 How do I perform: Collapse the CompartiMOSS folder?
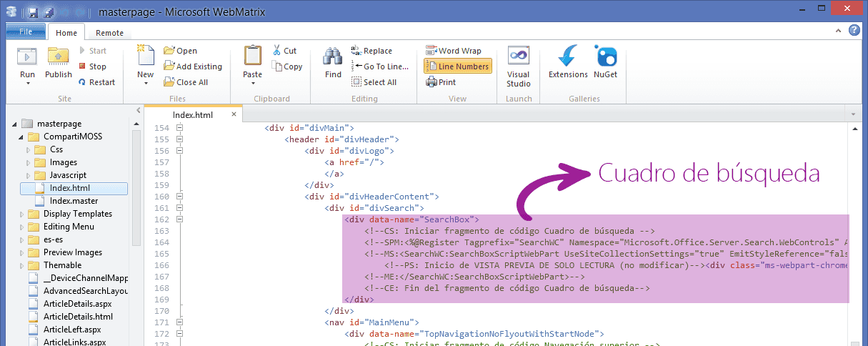(22, 137)
